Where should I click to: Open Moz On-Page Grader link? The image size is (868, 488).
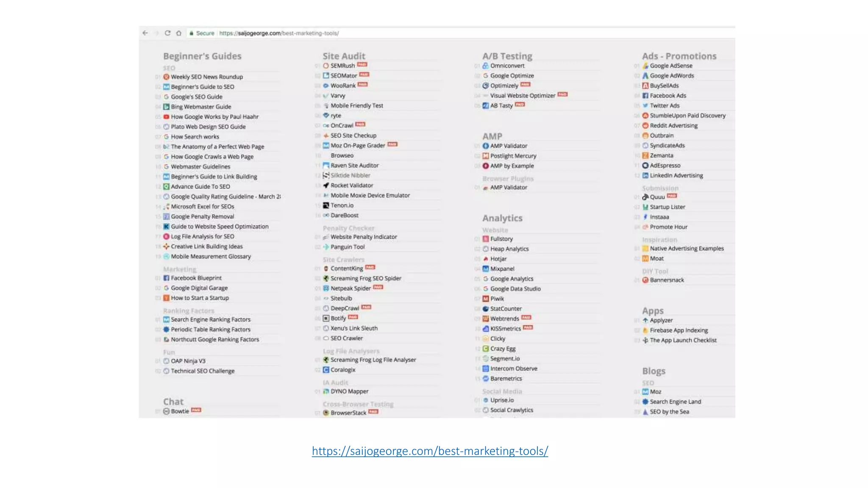[x=358, y=145]
